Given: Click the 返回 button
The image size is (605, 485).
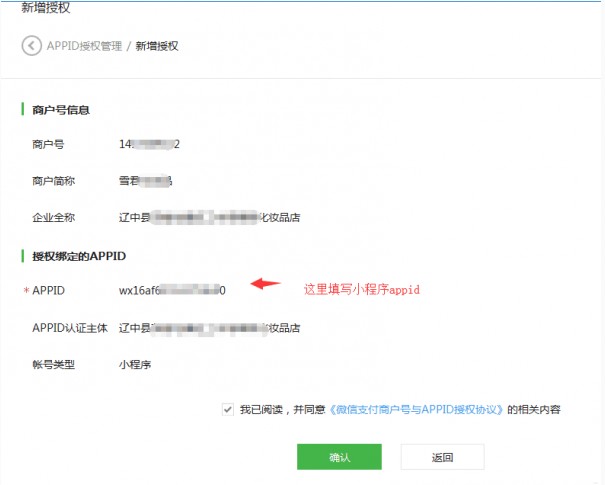Looking at the screenshot, I should 442,457.
